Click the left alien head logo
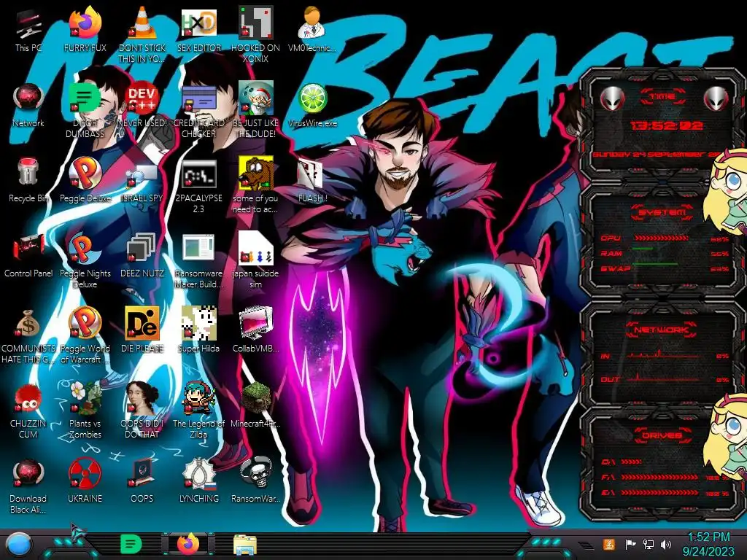The width and height of the screenshot is (747, 560). click(612, 98)
